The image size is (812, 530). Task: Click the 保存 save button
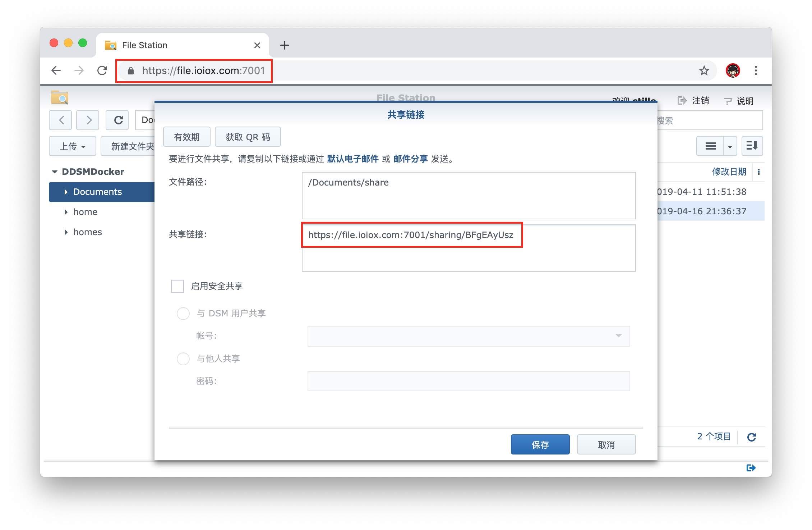(x=540, y=445)
